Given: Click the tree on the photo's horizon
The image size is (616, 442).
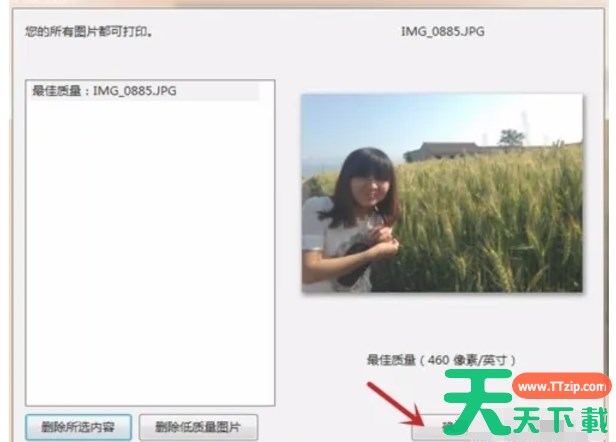Looking at the screenshot, I should click(x=511, y=138).
